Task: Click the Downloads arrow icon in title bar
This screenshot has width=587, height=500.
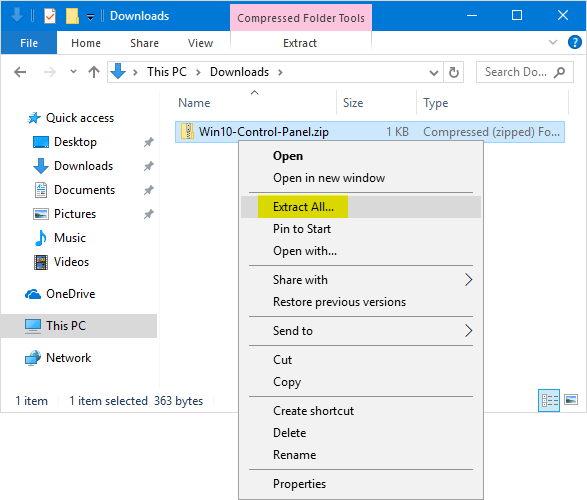Action: (x=16, y=15)
